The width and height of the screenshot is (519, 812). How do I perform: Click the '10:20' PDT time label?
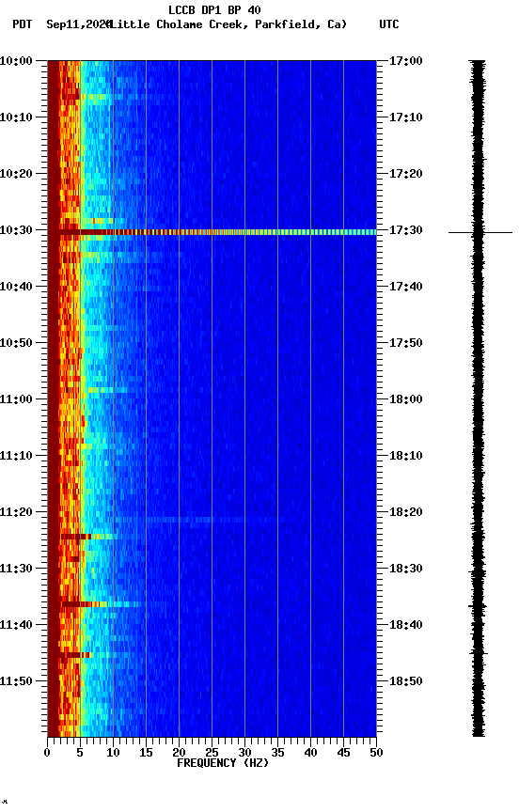tap(16, 174)
